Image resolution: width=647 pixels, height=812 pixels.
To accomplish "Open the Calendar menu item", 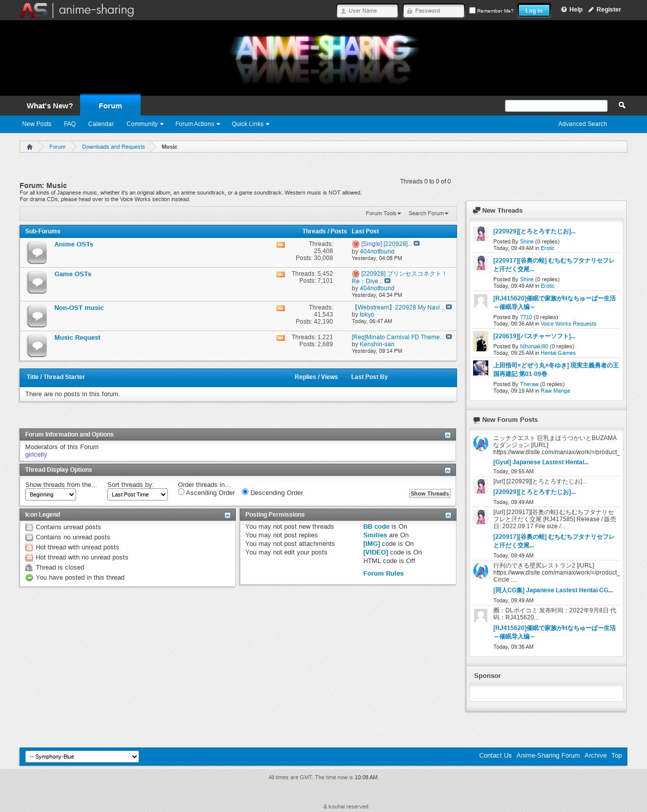I will [x=101, y=124].
